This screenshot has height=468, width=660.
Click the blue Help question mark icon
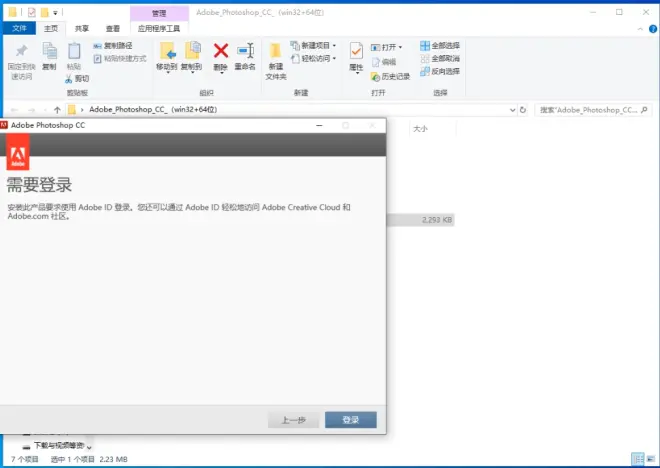coord(653,29)
